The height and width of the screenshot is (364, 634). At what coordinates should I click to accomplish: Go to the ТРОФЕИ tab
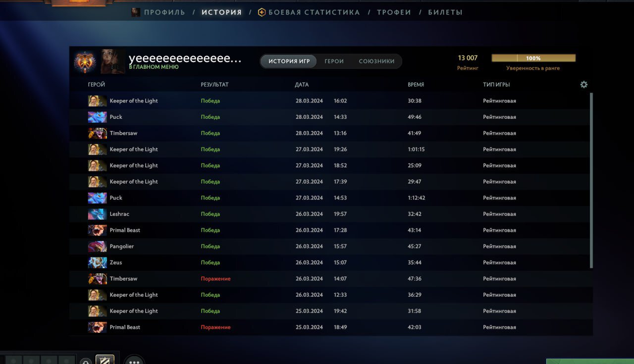pyautogui.click(x=394, y=12)
